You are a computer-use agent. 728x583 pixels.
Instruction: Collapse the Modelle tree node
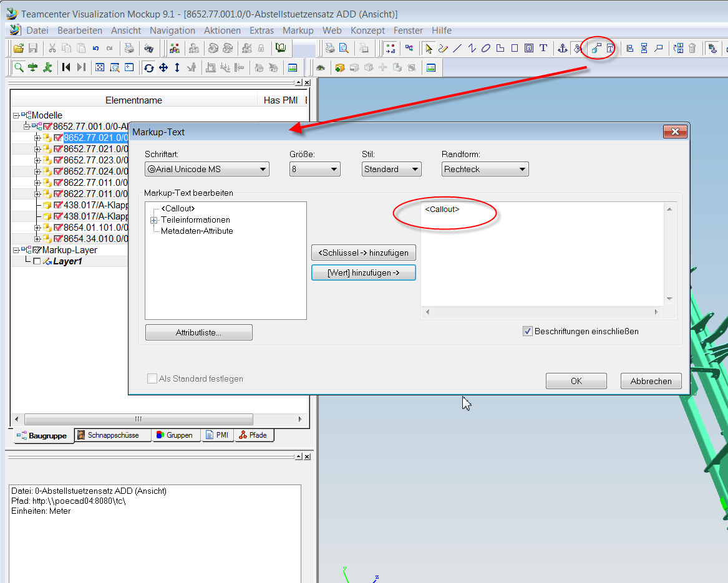pos(16,115)
